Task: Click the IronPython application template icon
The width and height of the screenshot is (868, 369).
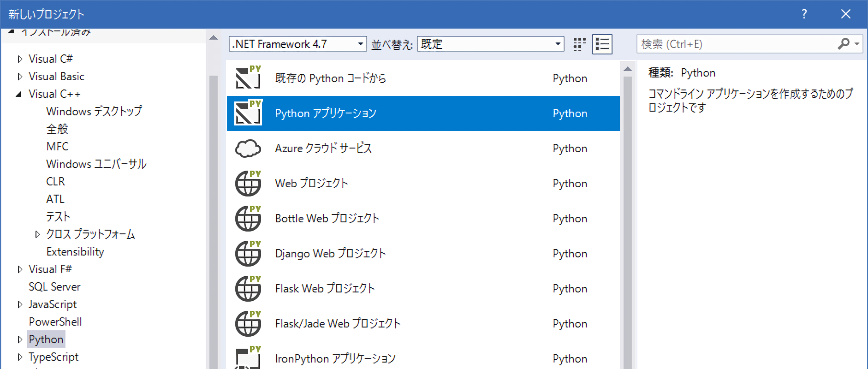Action: [248, 358]
